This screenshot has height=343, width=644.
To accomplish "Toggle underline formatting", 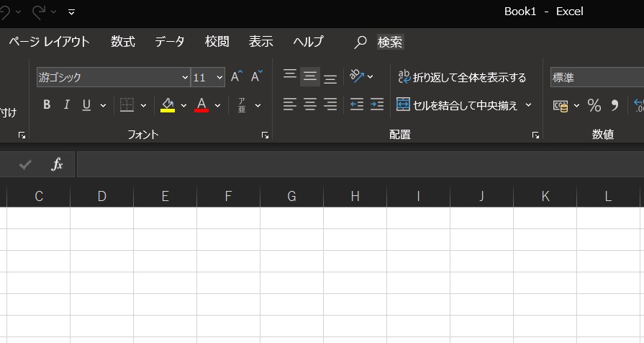I will coord(86,105).
